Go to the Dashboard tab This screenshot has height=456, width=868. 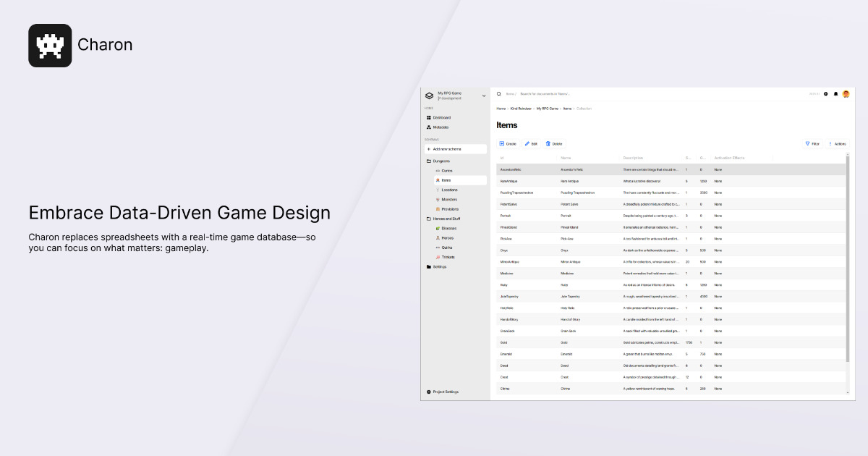pos(443,117)
